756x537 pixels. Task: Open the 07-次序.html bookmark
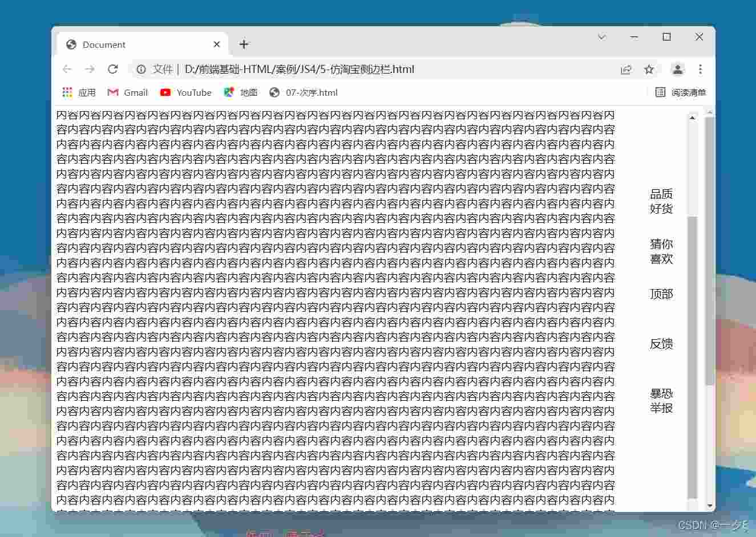point(304,92)
